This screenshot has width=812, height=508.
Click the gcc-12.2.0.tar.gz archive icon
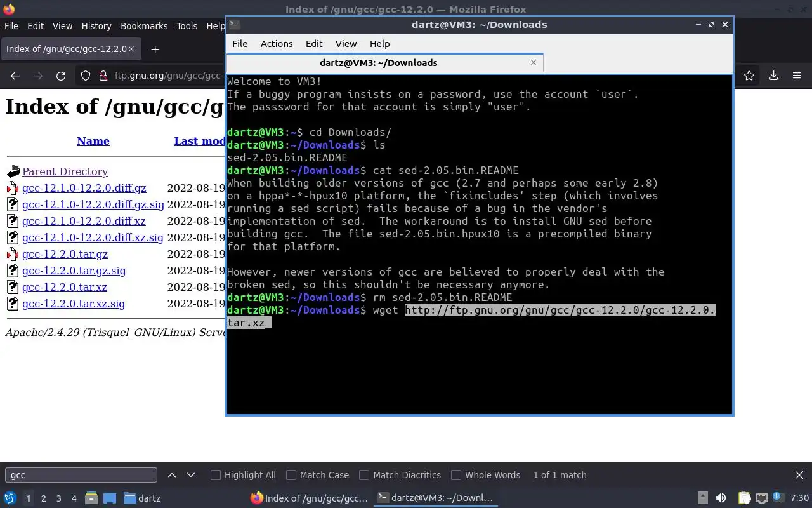pyautogui.click(x=13, y=254)
